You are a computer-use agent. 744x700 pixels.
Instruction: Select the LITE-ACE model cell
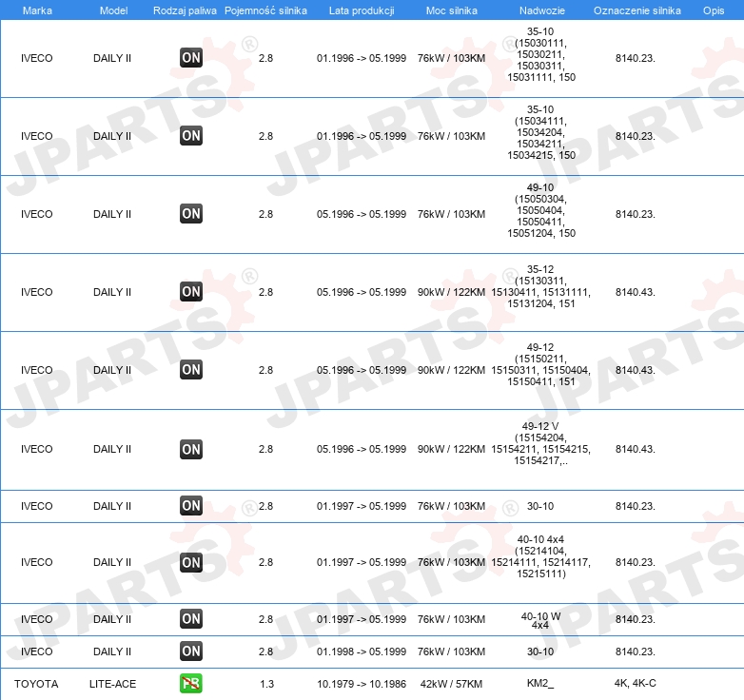112,684
